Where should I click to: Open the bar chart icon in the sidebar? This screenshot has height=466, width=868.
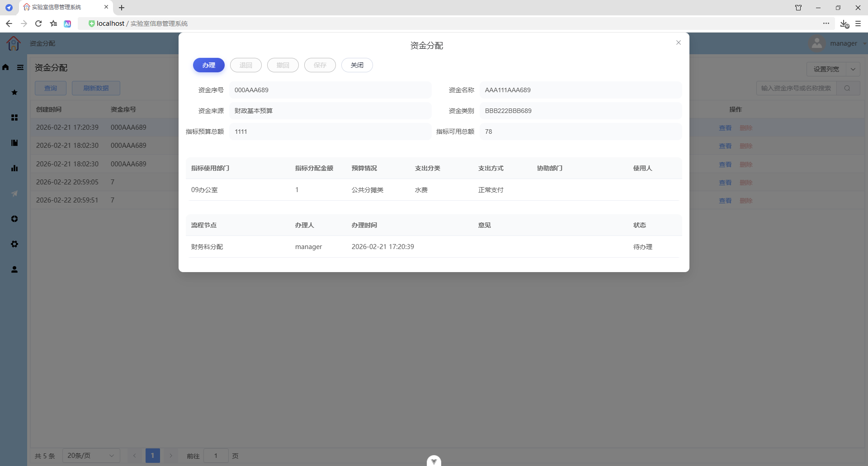14,168
